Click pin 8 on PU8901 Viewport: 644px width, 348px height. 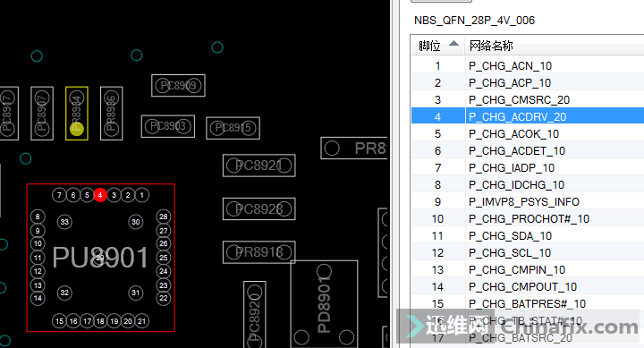pos(38,216)
